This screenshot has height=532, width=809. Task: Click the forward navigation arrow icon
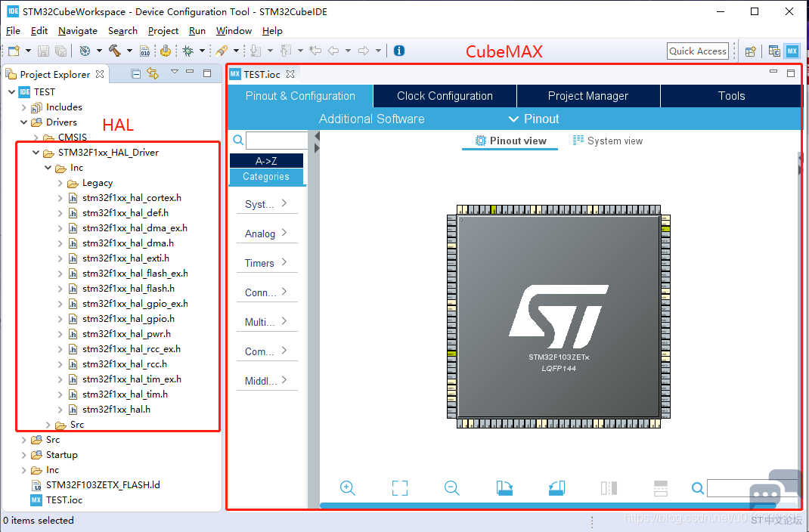point(364,51)
